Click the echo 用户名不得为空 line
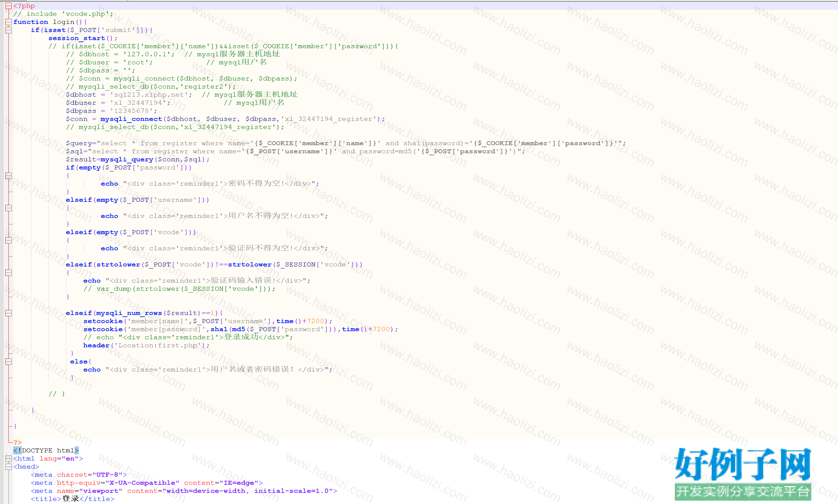 214,216
